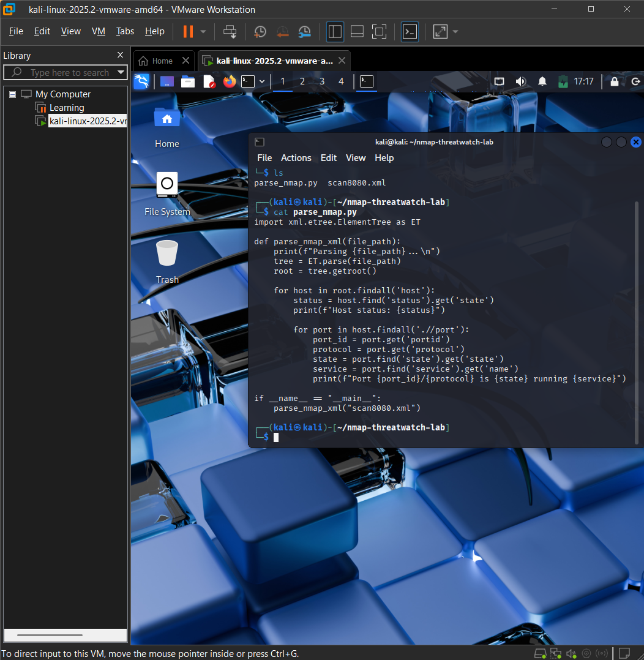Click the battery power manager icon
This screenshot has width=644, height=660.
tap(563, 81)
